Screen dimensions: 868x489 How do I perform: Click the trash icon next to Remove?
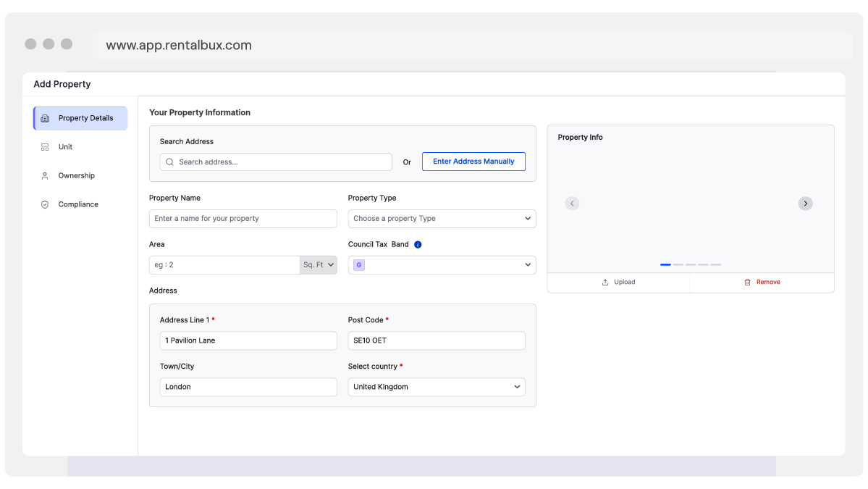[x=746, y=282]
